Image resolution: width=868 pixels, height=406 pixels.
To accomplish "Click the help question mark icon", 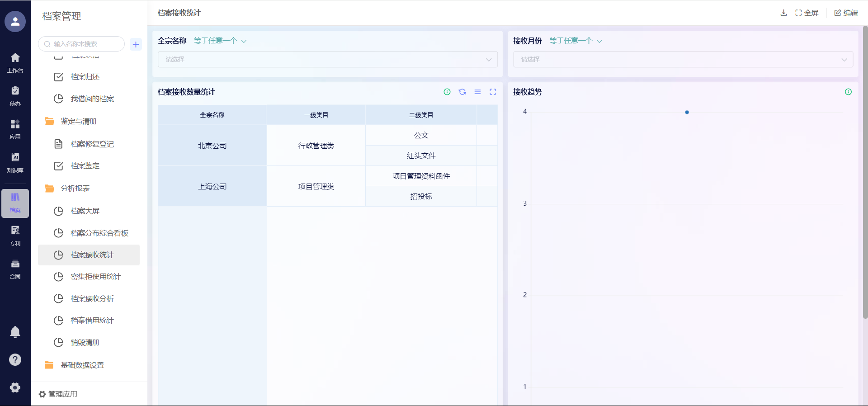I will (x=15, y=359).
